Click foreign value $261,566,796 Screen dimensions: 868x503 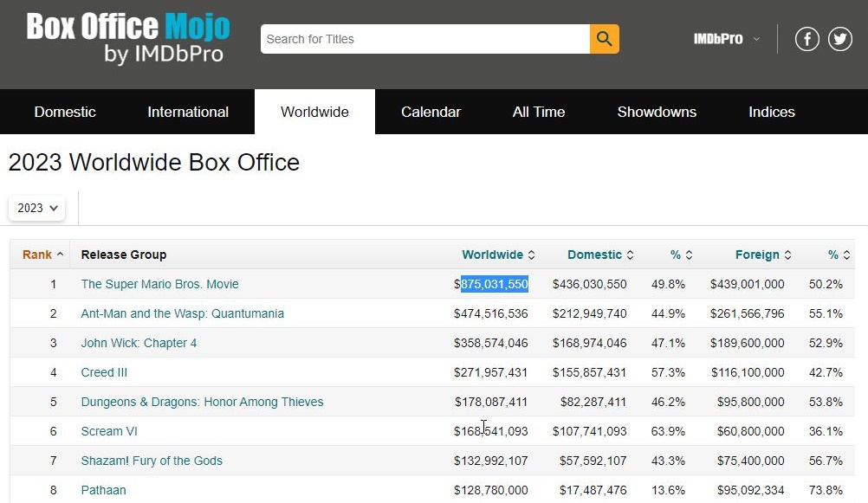[x=748, y=313]
